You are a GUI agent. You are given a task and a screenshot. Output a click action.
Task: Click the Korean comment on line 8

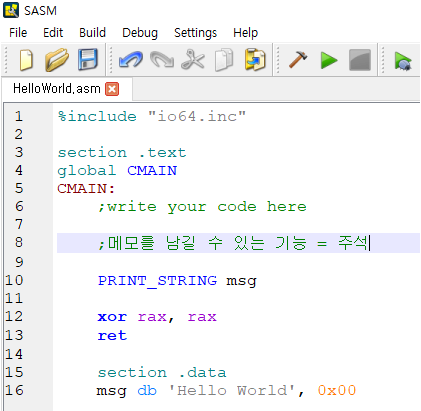[x=233, y=243]
